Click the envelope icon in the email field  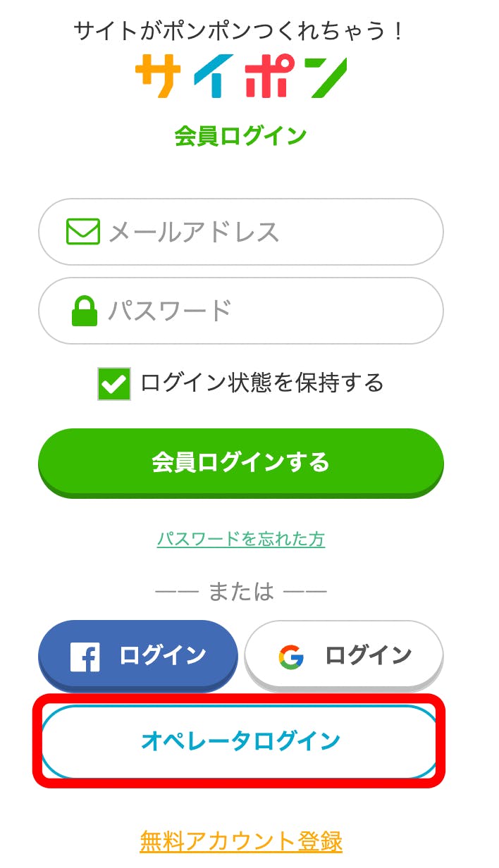(x=83, y=231)
